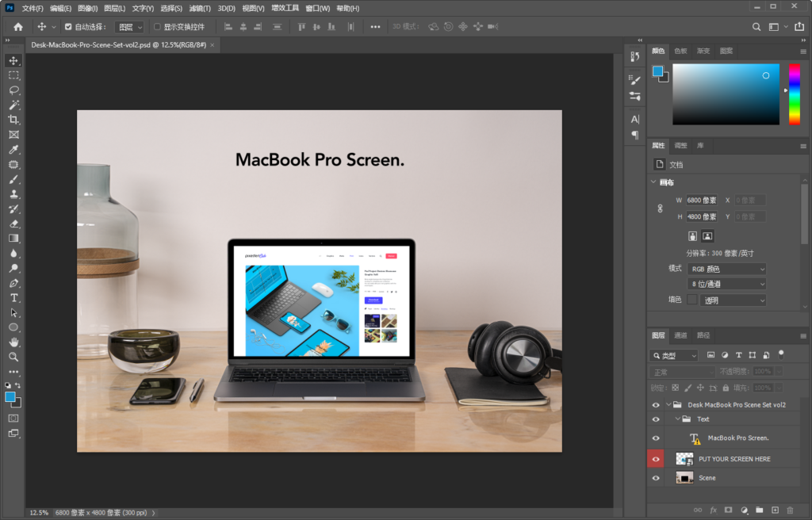This screenshot has width=812, height=520.
Task: Open the 文件(F) menu
Action: [32, 8]
